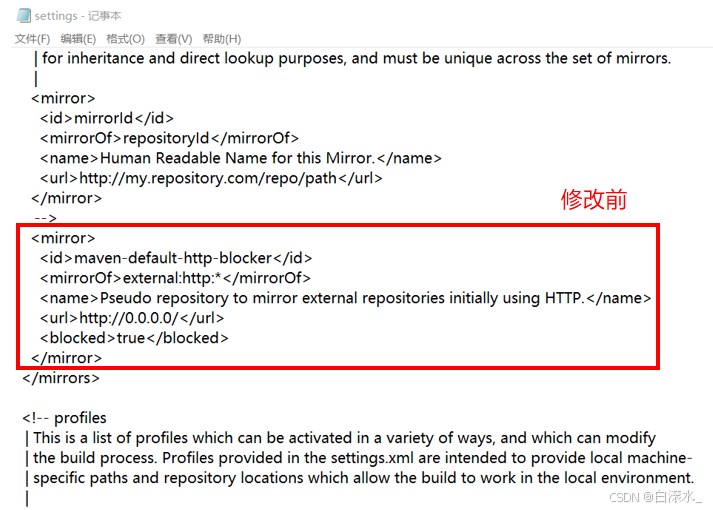Open the 格式(O) menu
Viewport: 713px width, 510px height.
tap(125, 39)
